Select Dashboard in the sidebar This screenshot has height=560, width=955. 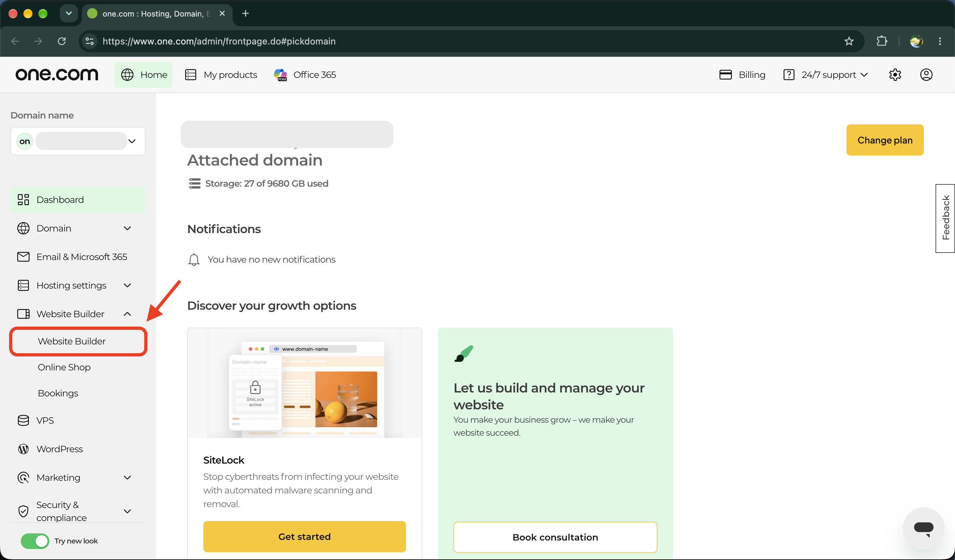(78, 200)
